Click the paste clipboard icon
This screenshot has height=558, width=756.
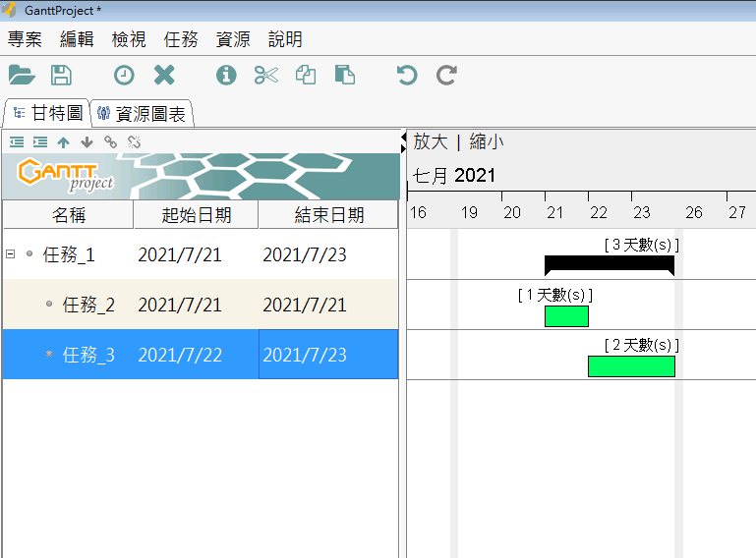(344, 75)
